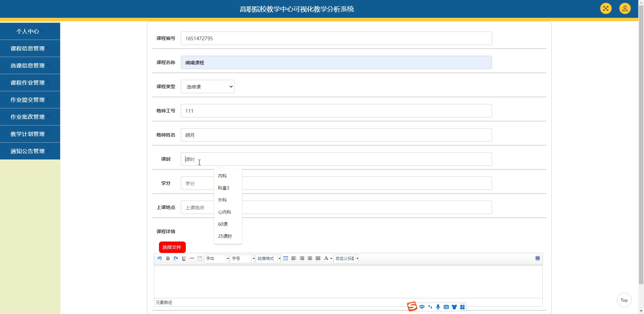The height and width of the screenshot is (314, 644).
Task: Focus the 学分 input field
Action: pos(336,183)
